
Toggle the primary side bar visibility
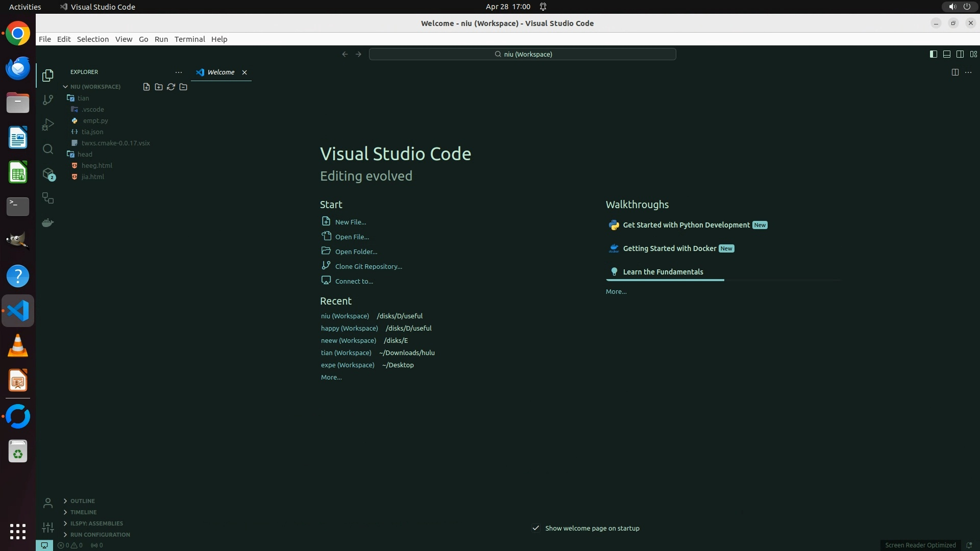click(x=933, y=54)
